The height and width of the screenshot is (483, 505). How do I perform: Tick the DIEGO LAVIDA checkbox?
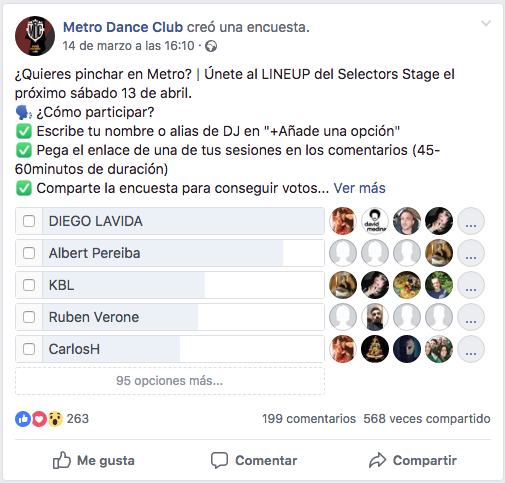(29, 221)
